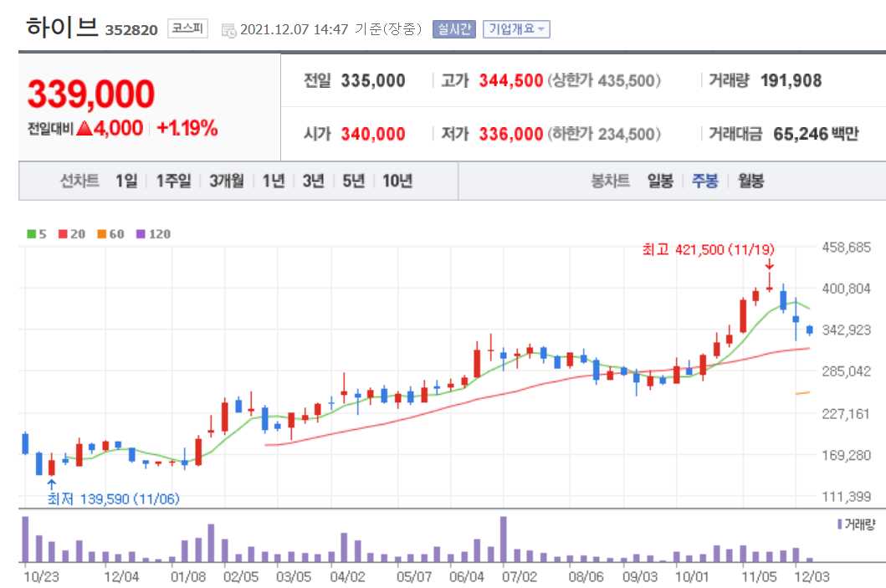
Task: Click the red up-triangle change indicator
Action: pyautogui.click(x=85, y=129)
